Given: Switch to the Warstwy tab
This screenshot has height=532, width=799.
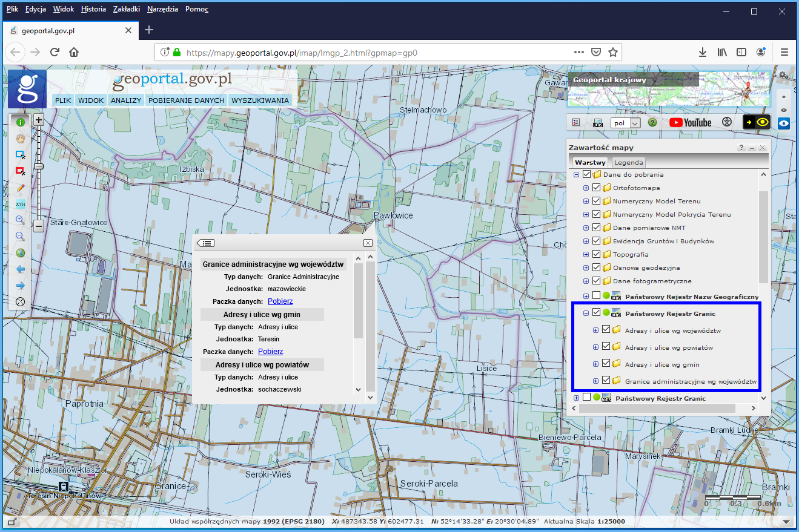Looking at the screenshot, I should click(x=590, y=162).
